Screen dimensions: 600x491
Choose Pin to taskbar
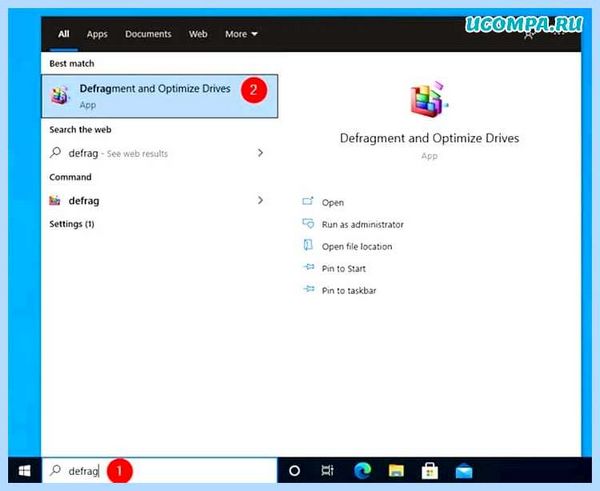[x=349, y=291]
